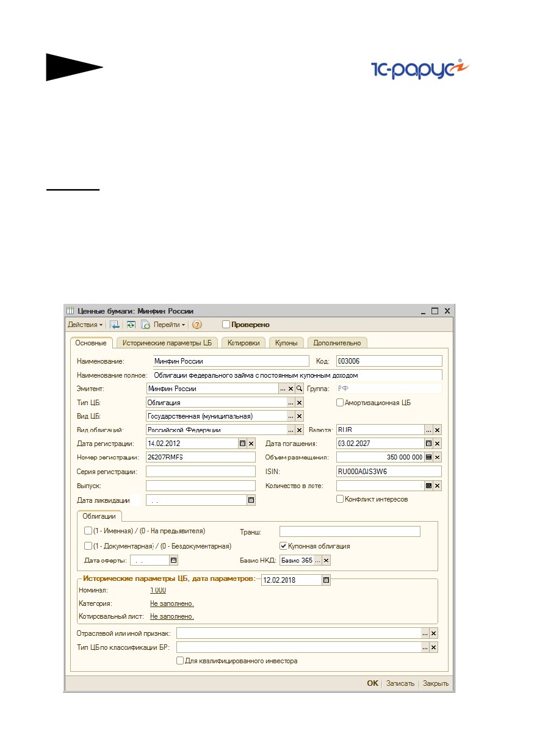Click the Серия регистрации input field

click(200, 472)
